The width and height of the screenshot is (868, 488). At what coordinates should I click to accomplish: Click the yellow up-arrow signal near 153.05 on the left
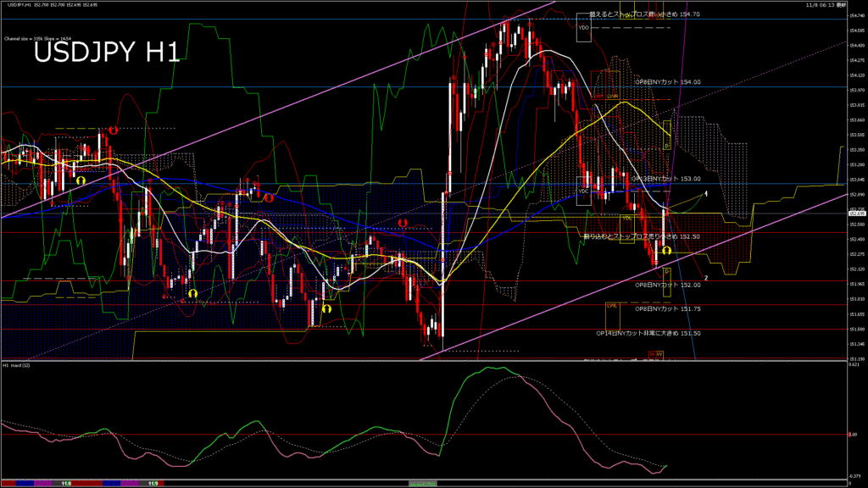click(81, 180)
